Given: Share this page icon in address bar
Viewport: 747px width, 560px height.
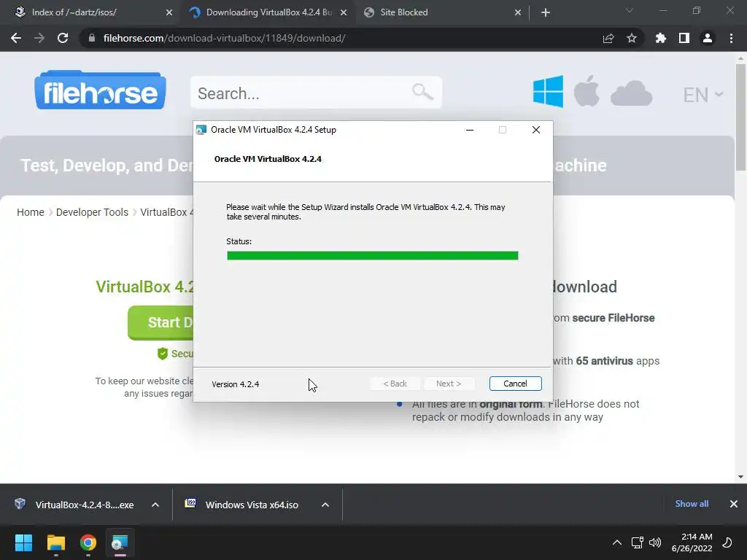Looking at the screenshot, I should (x=608, y=38).
